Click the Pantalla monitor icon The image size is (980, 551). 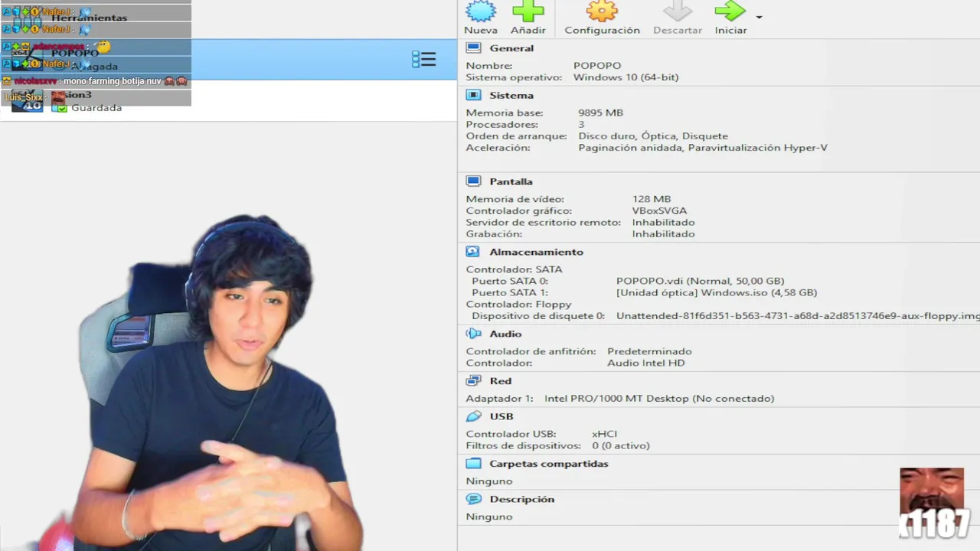point(473,181)
